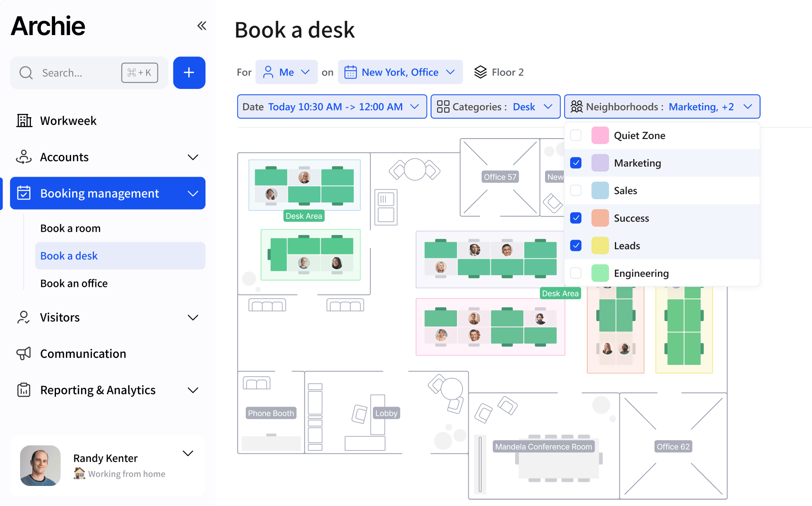Click the Booking management calendar icon
This screenshot has height=506, width=812.
tap(24, 193)
